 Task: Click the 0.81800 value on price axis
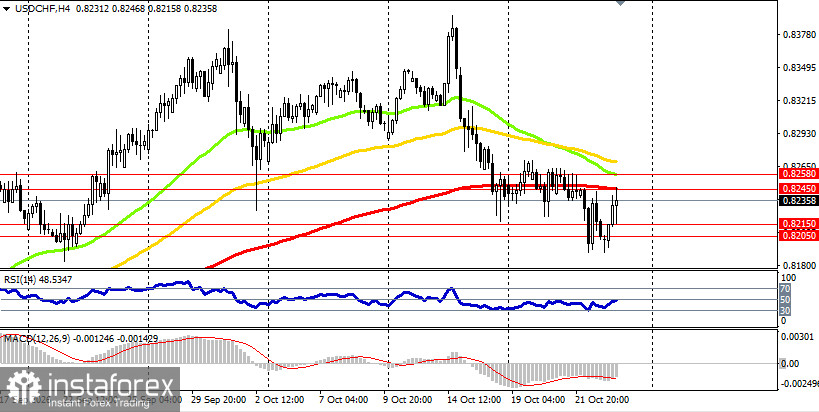[798, 265]
